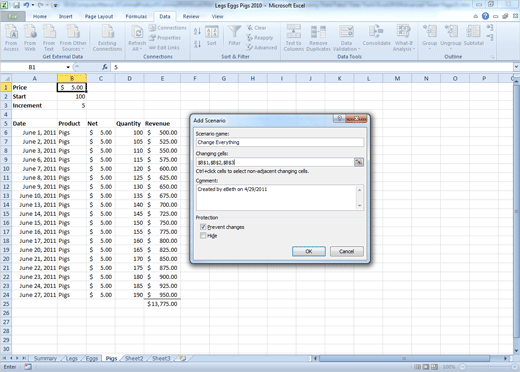
Task: Click the insert function fx icon
Action: (105, 67)
